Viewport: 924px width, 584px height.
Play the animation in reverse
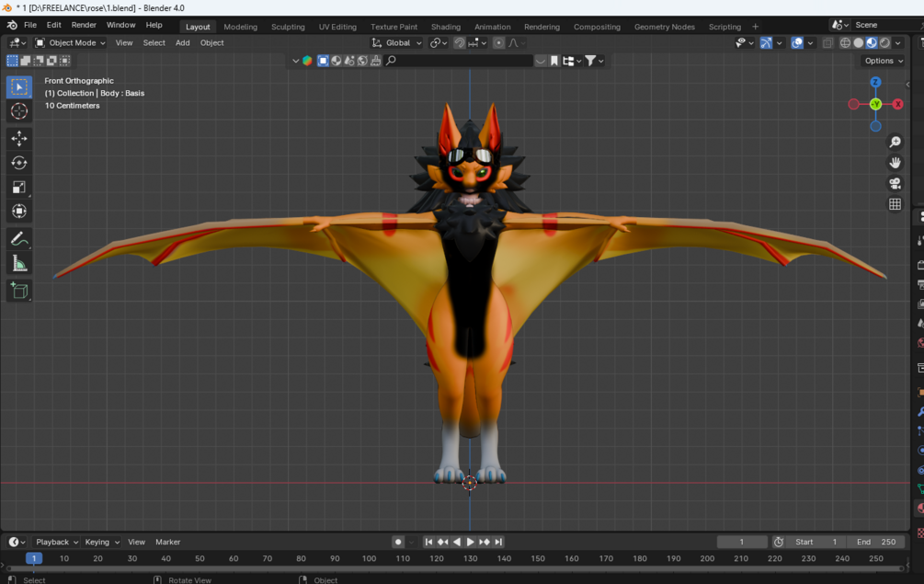coord(457,543)
